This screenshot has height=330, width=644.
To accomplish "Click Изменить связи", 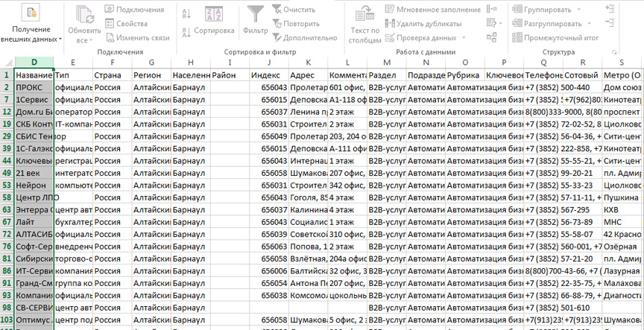I will pyautogui.click(x=138, y=38).
